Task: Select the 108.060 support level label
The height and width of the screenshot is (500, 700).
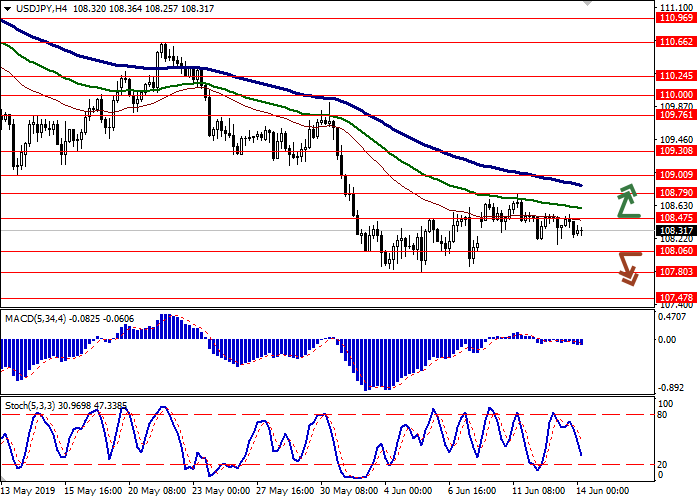Action: [675, 251]
